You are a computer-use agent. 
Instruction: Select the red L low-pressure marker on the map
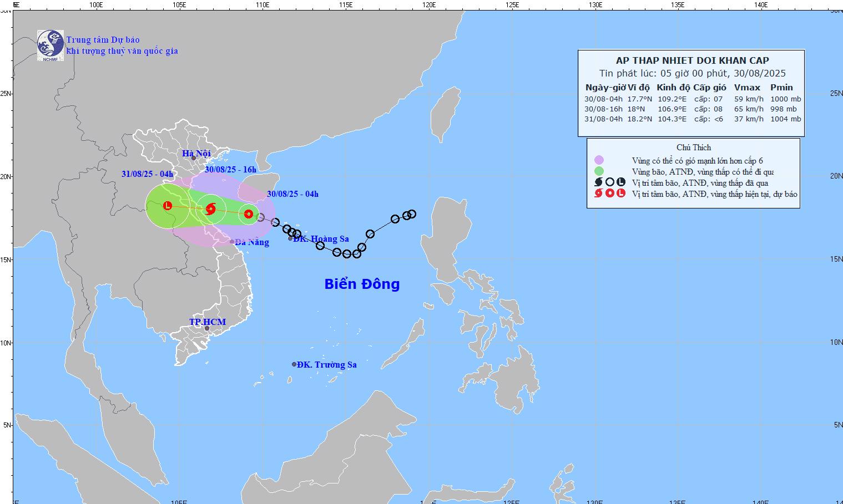[168, 206]
